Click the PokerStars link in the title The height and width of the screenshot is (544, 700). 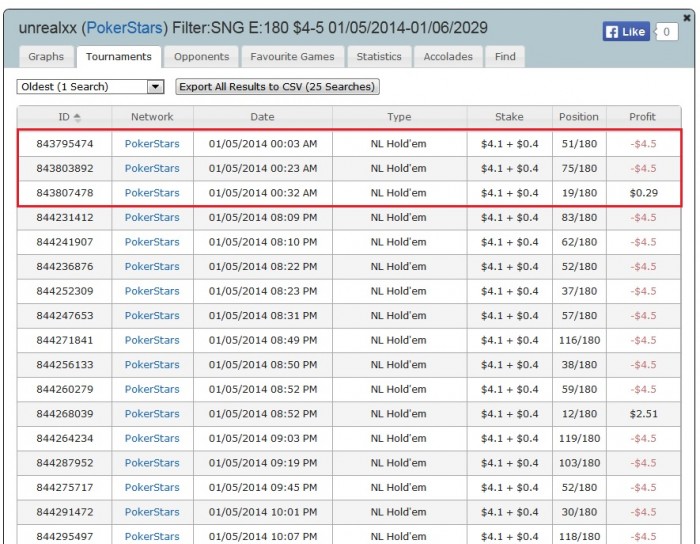tap(124, 28)
